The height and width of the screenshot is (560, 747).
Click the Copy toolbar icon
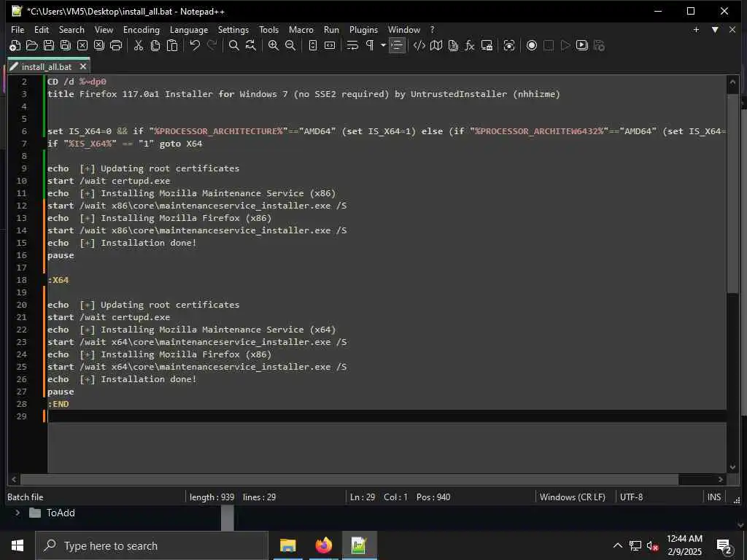[155, 45]
